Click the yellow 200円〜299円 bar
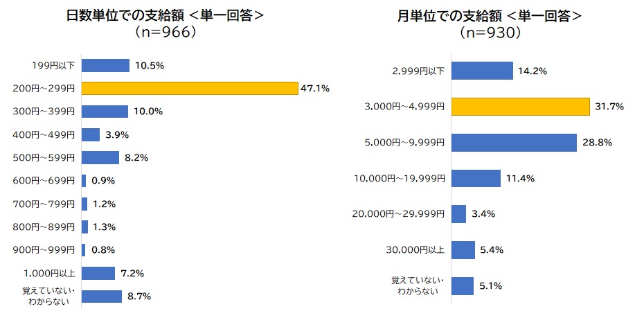Image resolution: width=644 pixels, height=318 pixels. 189,88
